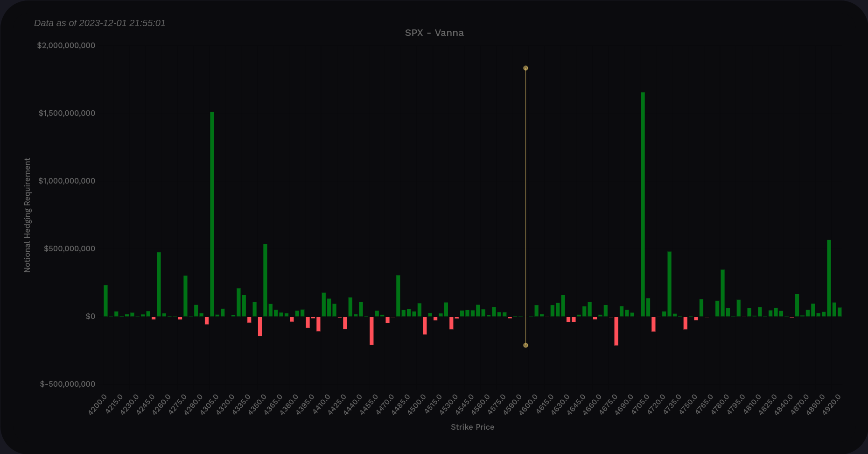Click the tall green bar at strike 4300
This screenshot has width=868, height=454.
[212, 214]
